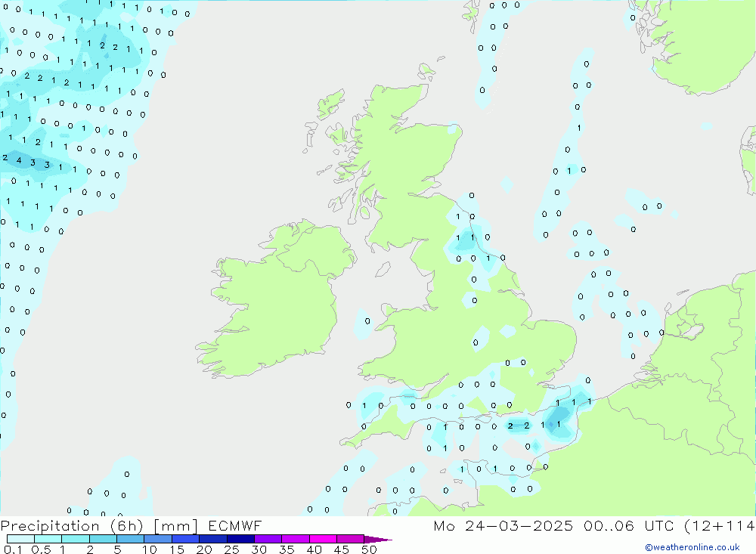Click the 35–40 mm violet legend swatch

[x=296, y=539]
